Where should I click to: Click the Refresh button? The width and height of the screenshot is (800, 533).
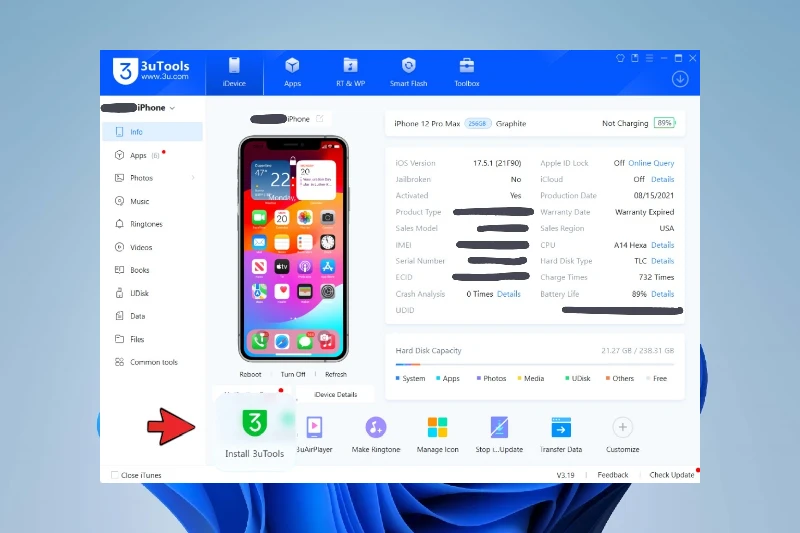click(336, 374)
